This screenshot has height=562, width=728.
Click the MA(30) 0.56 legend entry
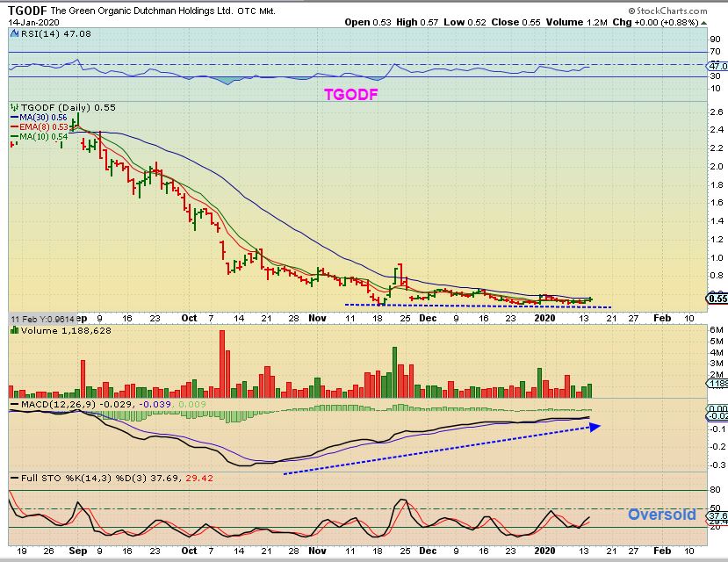click(43, 118)
